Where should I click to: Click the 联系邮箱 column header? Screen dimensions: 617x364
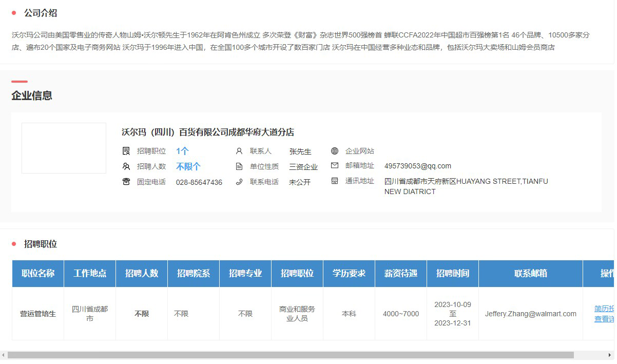point(531,274)
